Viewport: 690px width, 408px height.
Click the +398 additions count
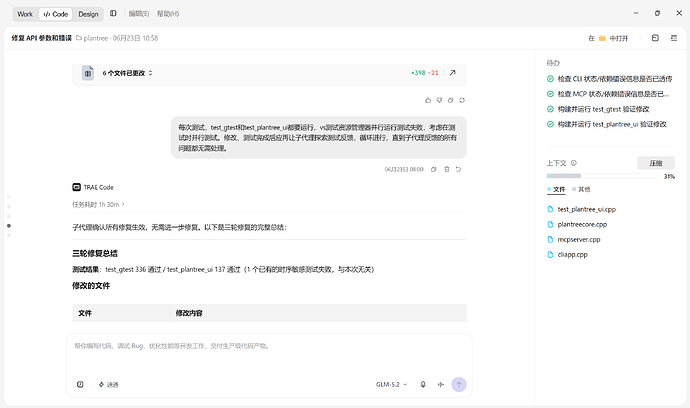[418, 73]
